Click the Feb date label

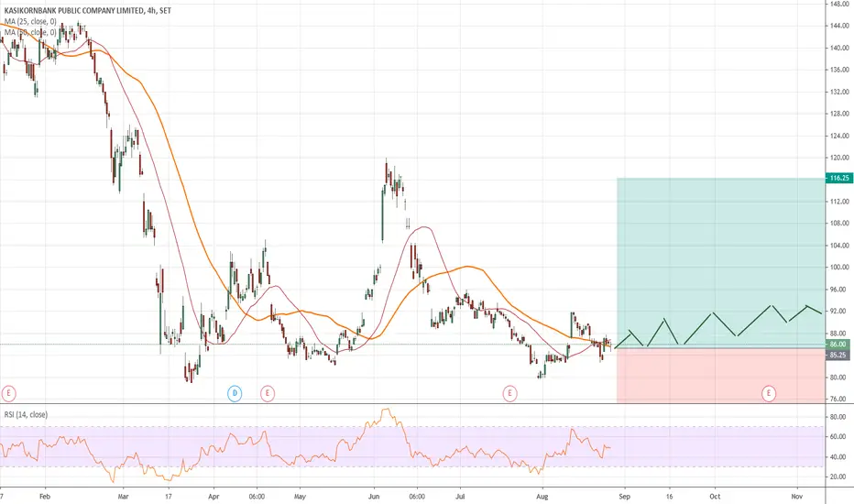45,497
